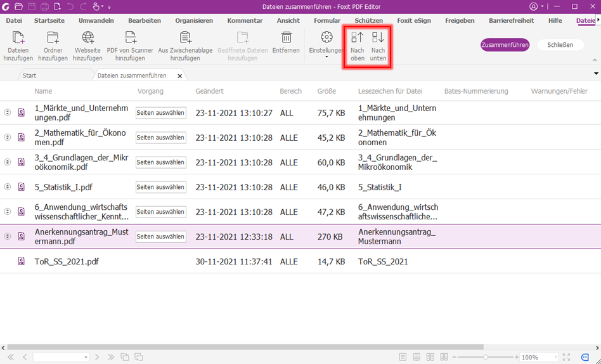
Task: Click Aus Zwischenablage hinzufügen
Action: pos(185,46)
